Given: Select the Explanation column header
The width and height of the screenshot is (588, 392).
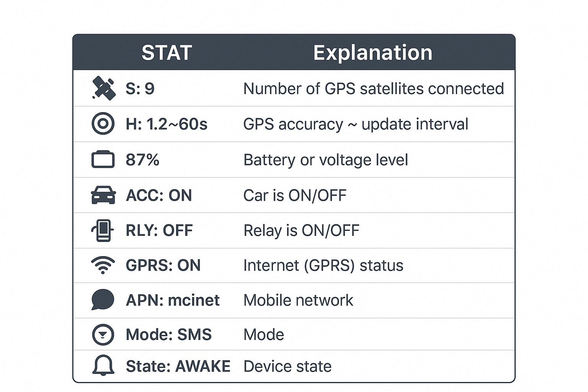Looking at the screenshot, I should coord(372,53).
